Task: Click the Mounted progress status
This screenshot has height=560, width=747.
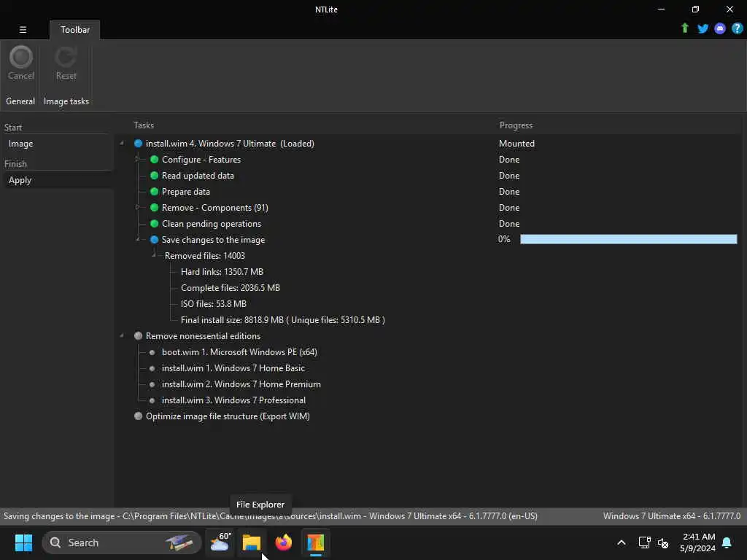Action: pyautogui.click(x=516, y=144)
